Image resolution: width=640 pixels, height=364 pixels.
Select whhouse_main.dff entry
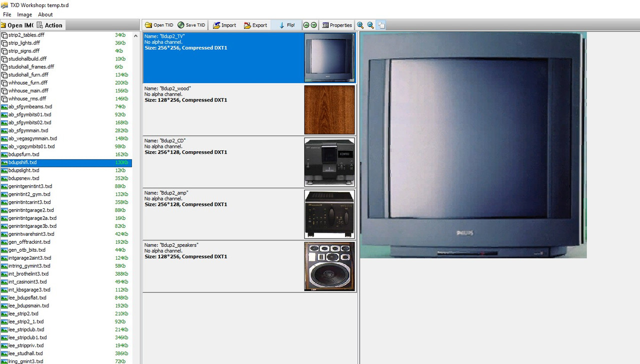(x=66, y=91)
